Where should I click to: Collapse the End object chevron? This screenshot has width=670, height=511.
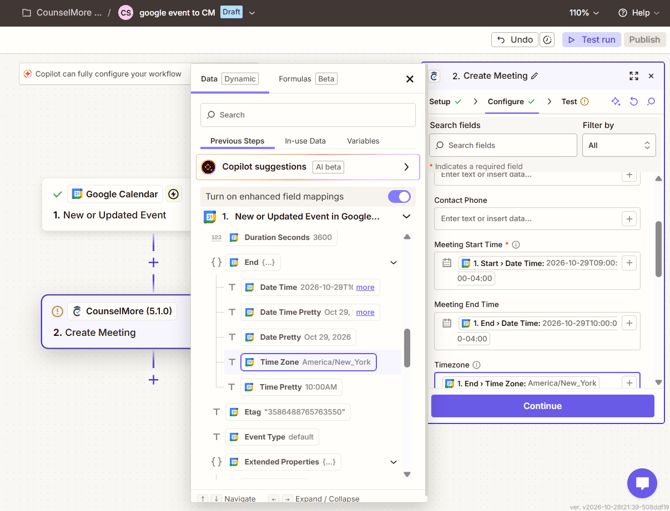pyautogui.click(x=394, y=263)
